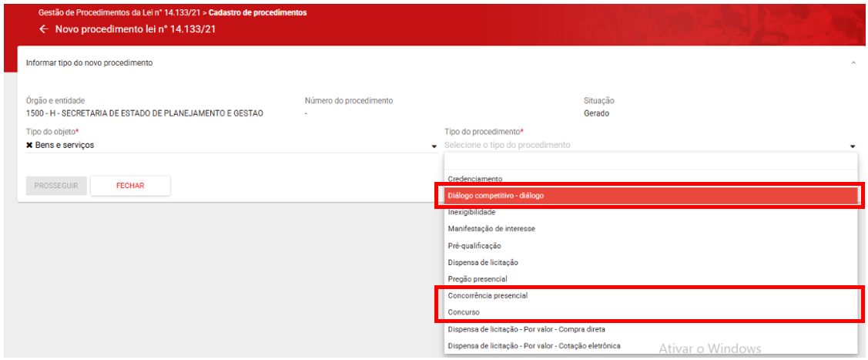Click the FECHAR button
Viewport: 868px width, 360px height.
[x=130, y=186]
